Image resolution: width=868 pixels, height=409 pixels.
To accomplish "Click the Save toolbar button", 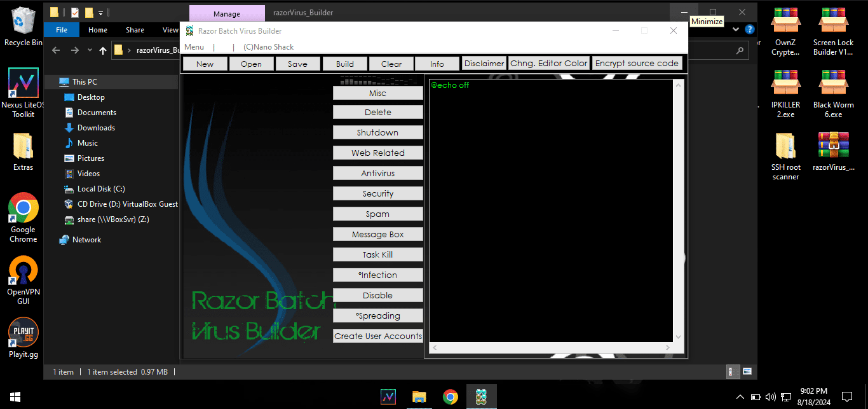I will 297,64.
